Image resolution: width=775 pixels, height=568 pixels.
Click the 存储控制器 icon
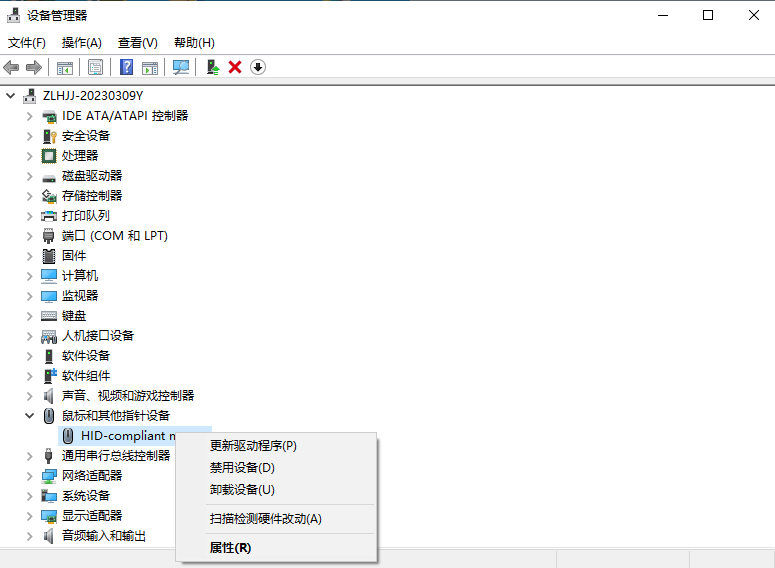pos(49,196)
